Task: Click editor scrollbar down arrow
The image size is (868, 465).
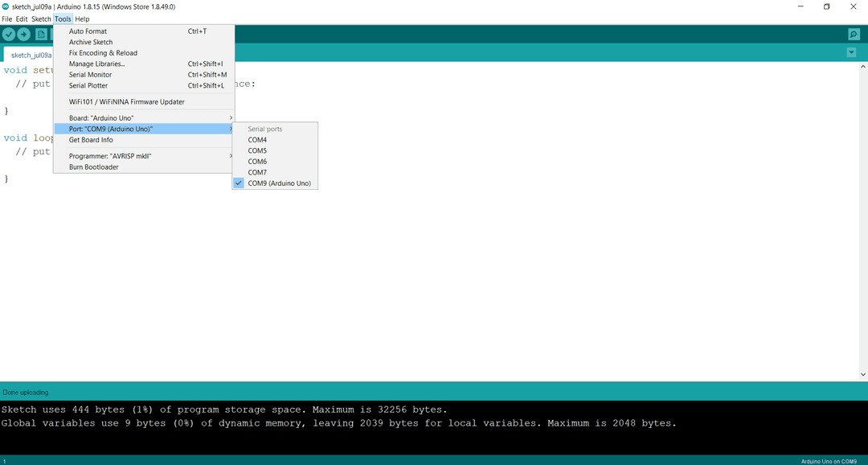Action: [x=863, y=375]
